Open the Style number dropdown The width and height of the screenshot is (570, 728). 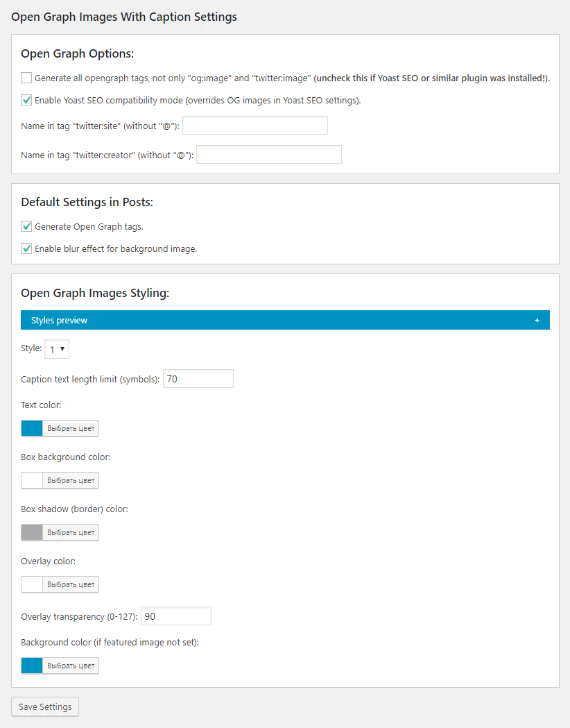point(57,349)
